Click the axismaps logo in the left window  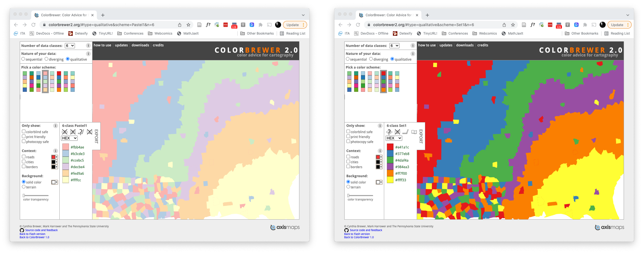click(285, 227)
